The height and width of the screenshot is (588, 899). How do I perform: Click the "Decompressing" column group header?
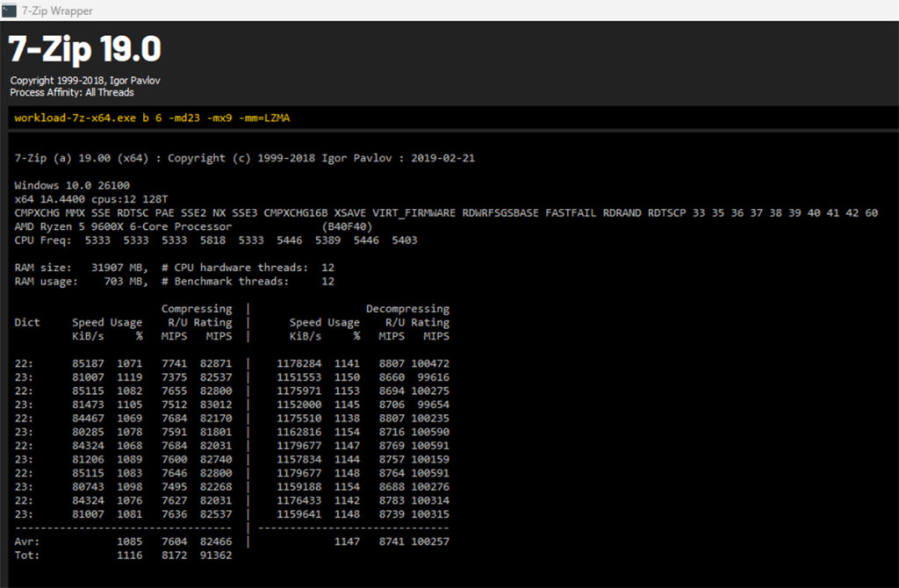point(407,309)
